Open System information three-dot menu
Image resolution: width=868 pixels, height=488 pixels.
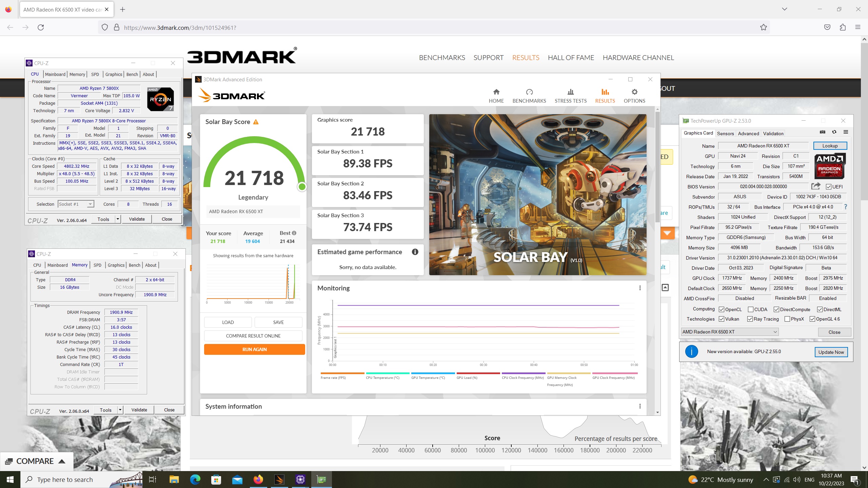(x=640, y=406)
